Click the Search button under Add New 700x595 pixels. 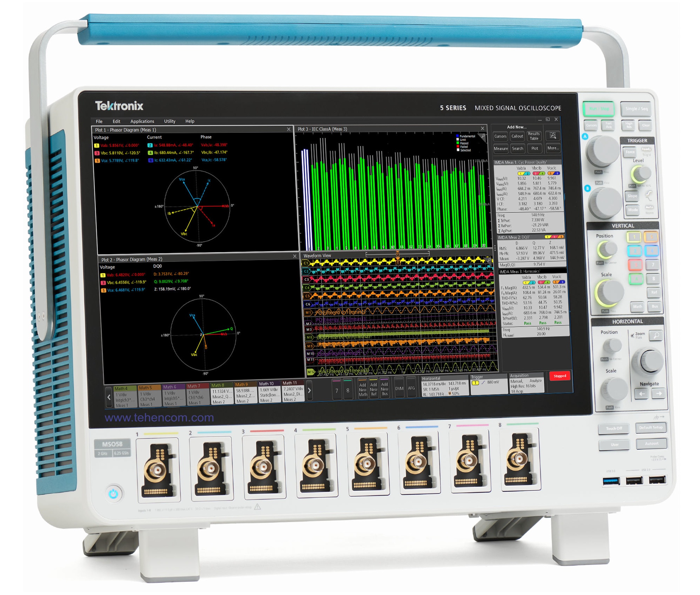click(517, 149)
